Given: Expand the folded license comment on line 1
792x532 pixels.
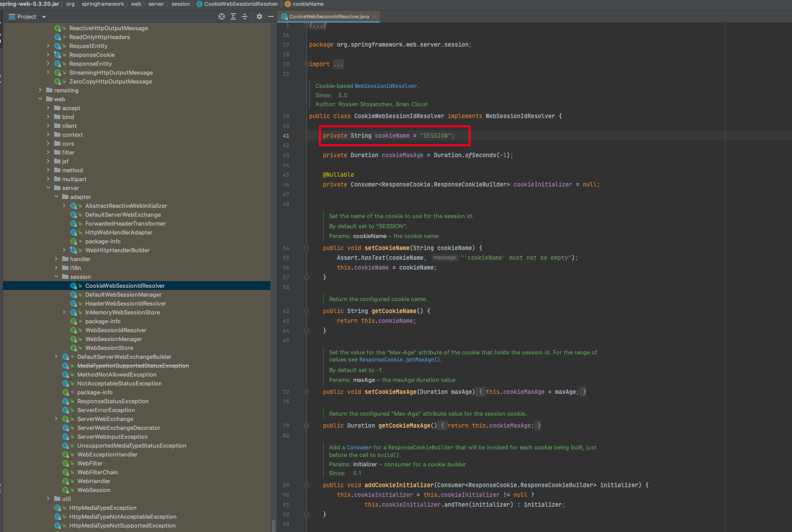Looking at the screenshot, I should pos(306,25).
